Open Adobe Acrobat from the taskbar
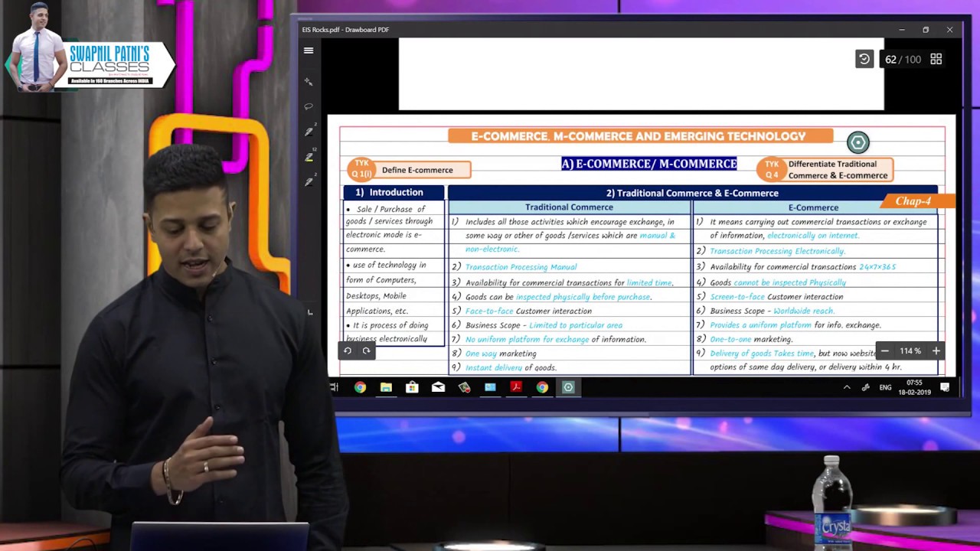Image resolution: width=980 pixels, height=551 pixels. [516, 387]
